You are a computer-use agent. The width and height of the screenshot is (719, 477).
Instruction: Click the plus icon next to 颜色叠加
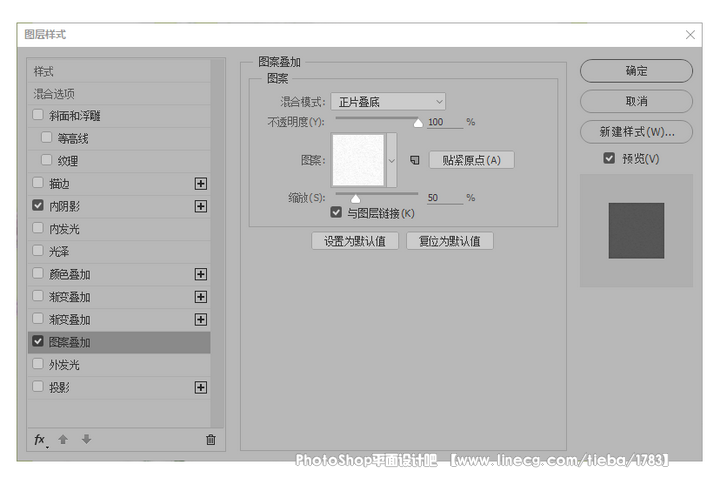click(200, 274)
